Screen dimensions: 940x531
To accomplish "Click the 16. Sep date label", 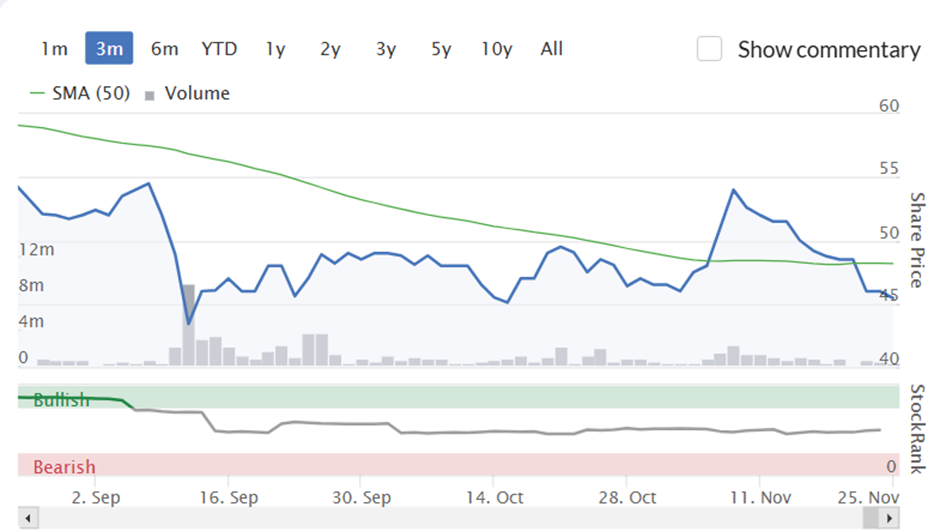I will (228, 497).
